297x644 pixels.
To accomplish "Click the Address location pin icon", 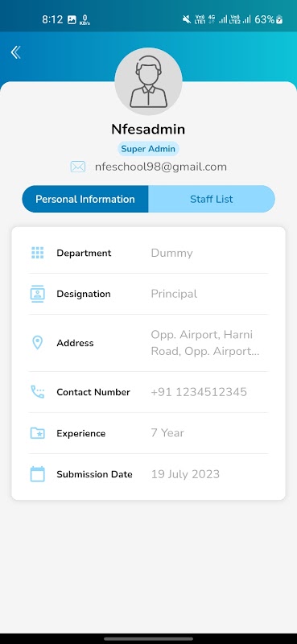I will point(37,343).
